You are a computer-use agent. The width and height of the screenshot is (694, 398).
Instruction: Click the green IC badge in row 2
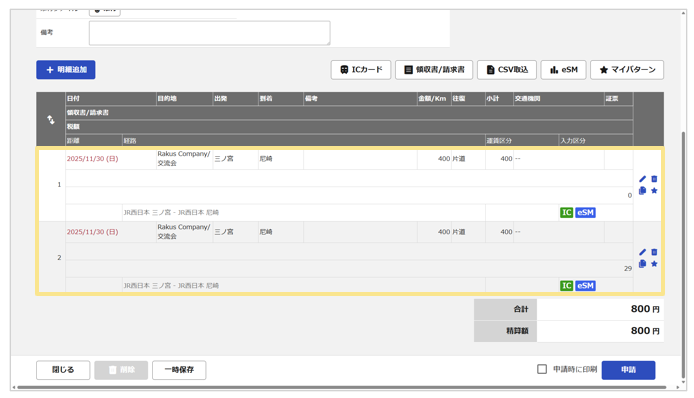pos(567,286)
